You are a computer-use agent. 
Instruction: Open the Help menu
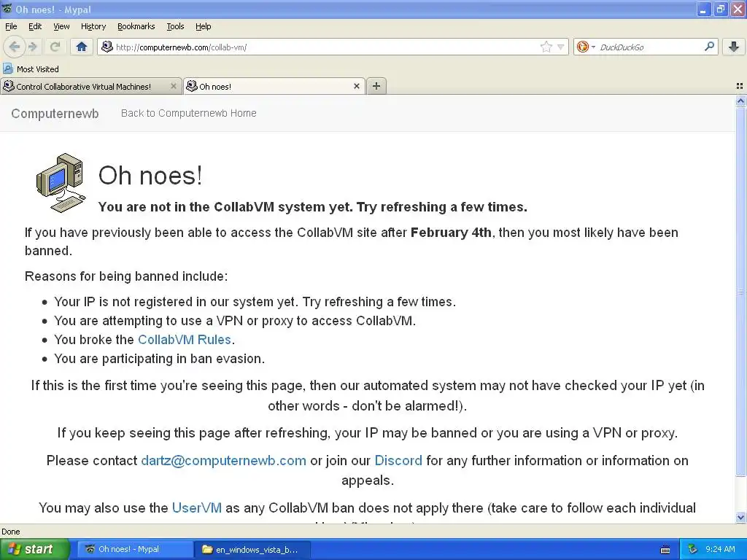click(204, 26)
